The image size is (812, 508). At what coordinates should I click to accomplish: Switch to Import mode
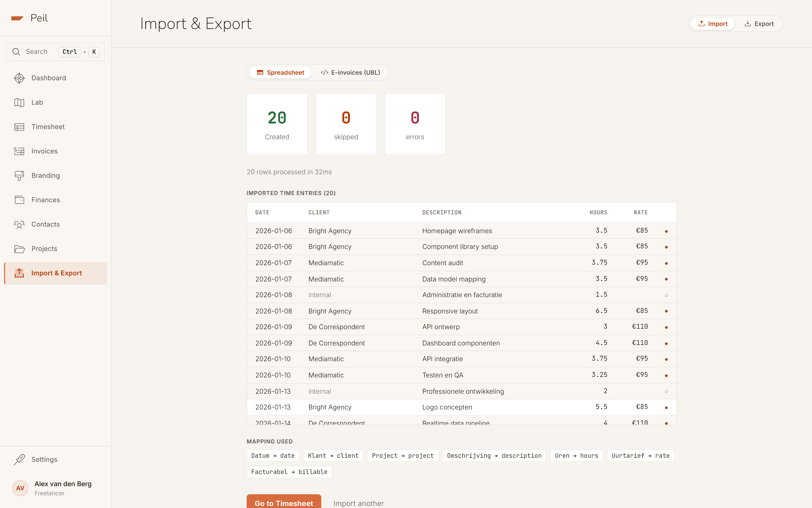[713, 24]
